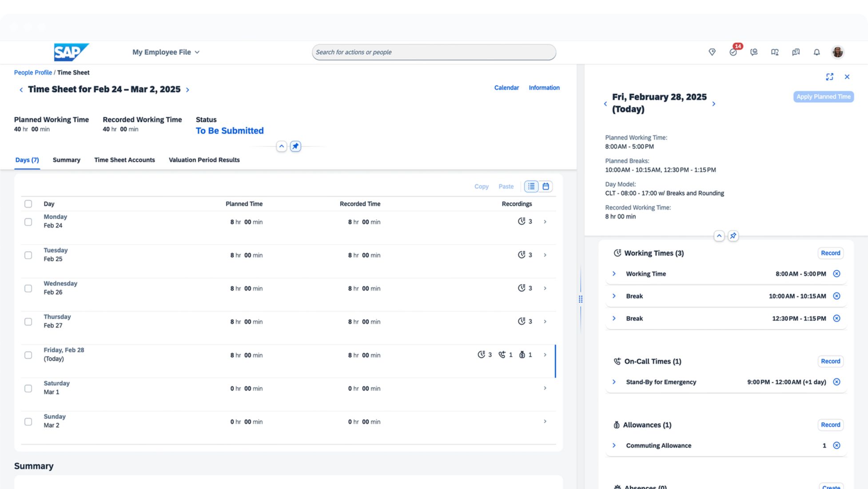The height and width of the screenshot is (489, 868).
Task: Switch to the Time Sheet Accounts tab
Action: click(124, 160)
